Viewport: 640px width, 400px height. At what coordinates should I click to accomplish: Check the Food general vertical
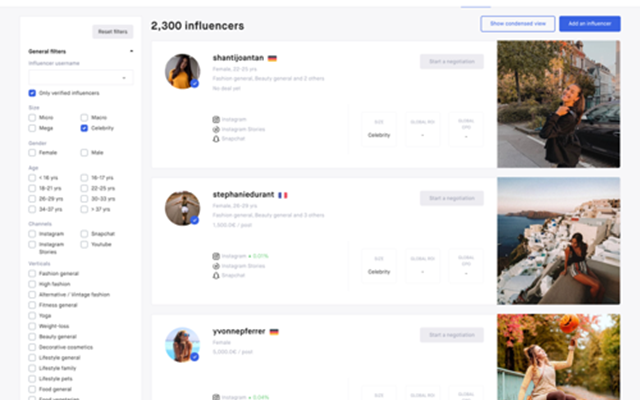click(32, 389)
